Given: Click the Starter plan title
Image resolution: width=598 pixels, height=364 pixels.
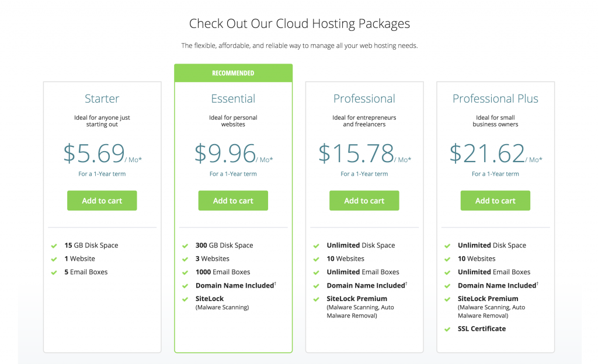Looking at the screenshot, I should 102,99.
